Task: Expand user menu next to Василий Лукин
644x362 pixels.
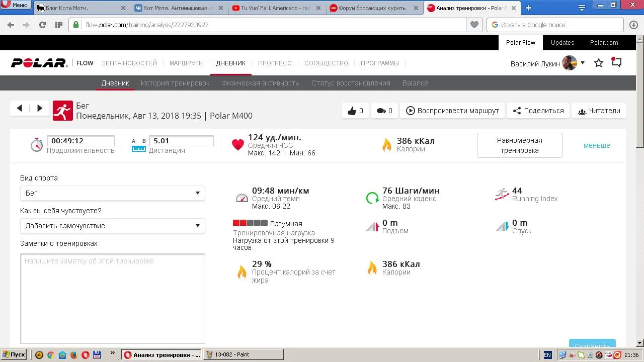Action: coord(583,63)
